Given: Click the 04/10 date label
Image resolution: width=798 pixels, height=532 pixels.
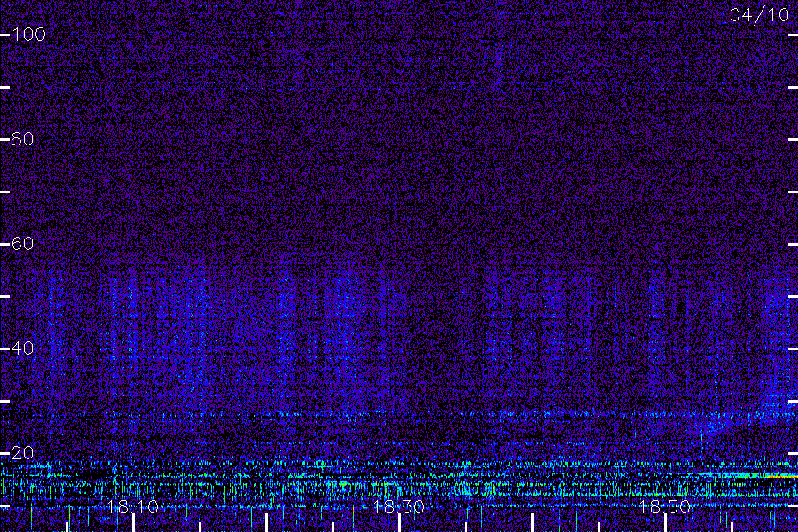Looking at the screenshot, I should pos(759,15).
